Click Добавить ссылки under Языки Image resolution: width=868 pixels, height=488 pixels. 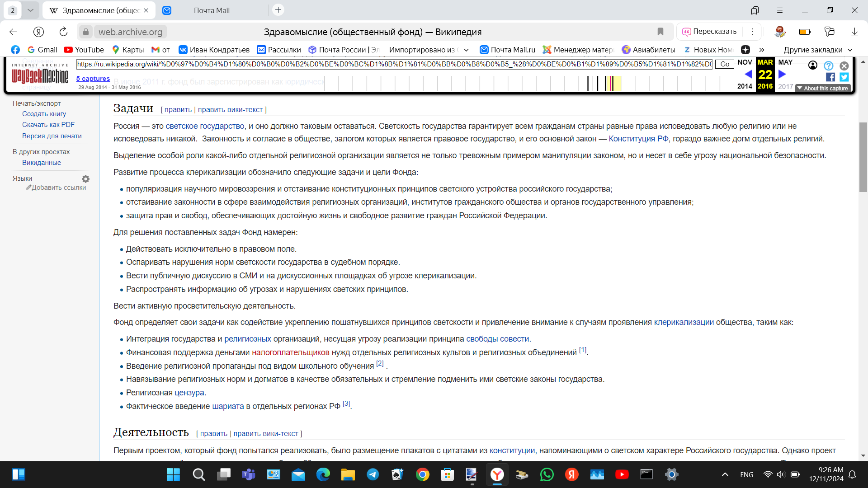pyautogui.click(x=56, y=188)
